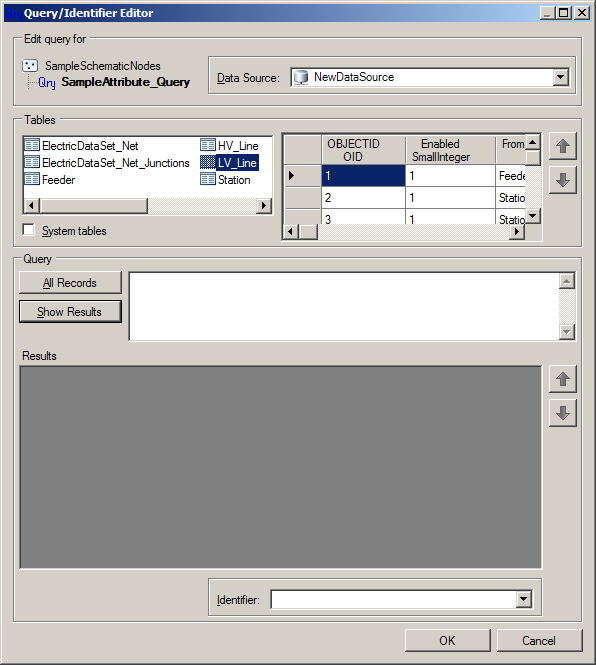The height and width of the screenshot is (665, 596).
Task: Move table preview down with arrow button
Action: [x=563, y=180]
